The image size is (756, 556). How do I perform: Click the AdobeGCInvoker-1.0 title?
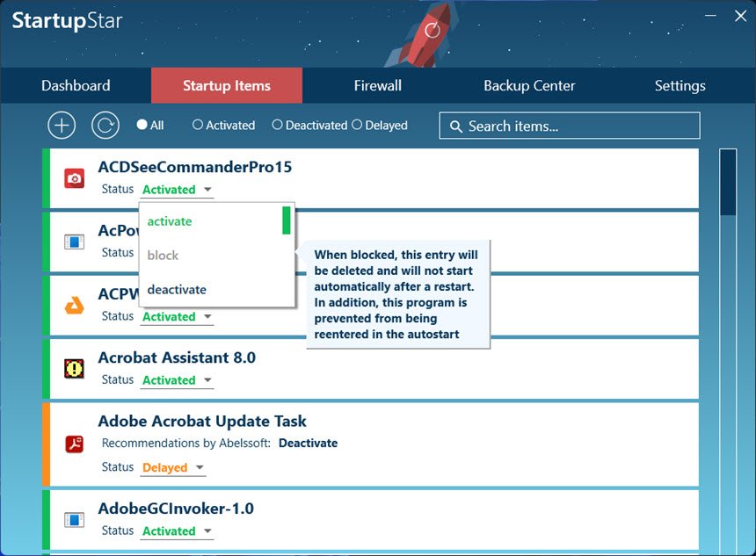(x=176, y=509)
